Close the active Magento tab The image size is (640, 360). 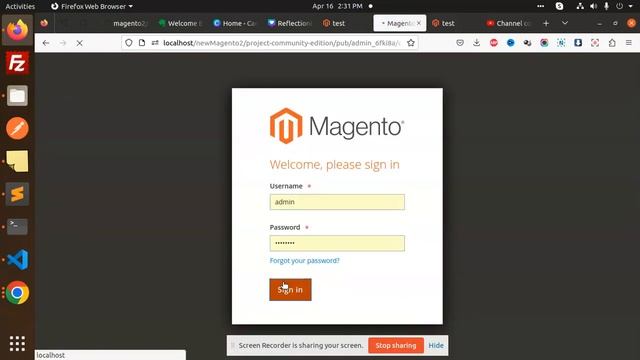coord(419,23)
